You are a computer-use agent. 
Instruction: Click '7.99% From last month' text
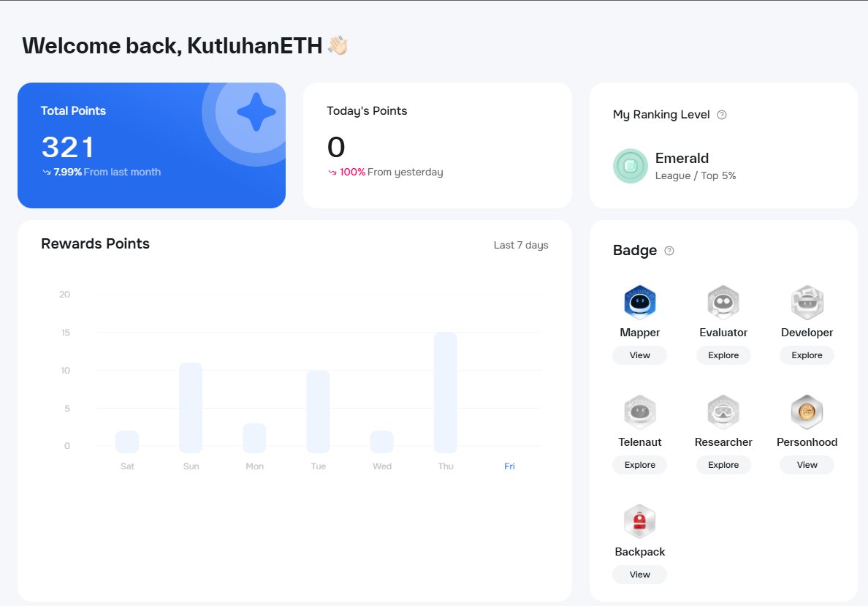click(x=107, y=173)
